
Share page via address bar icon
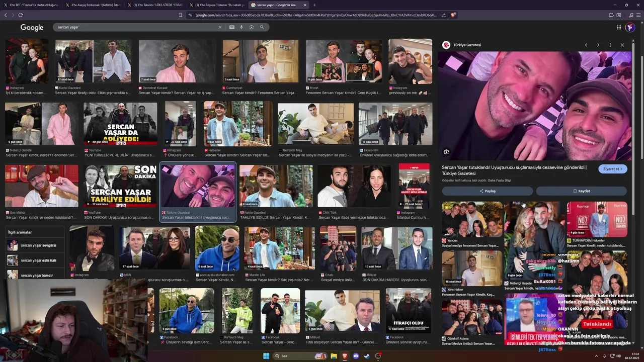pos(443,15)
